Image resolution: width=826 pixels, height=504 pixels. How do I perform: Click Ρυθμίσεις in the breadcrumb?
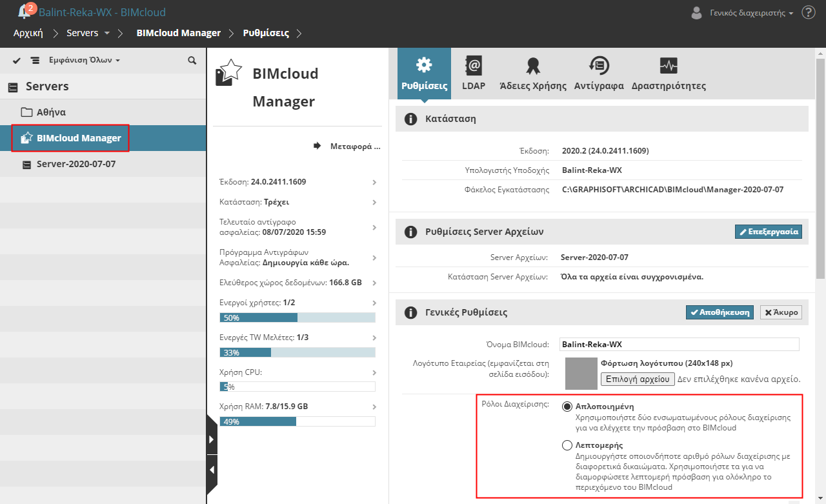tap(266, 33)
